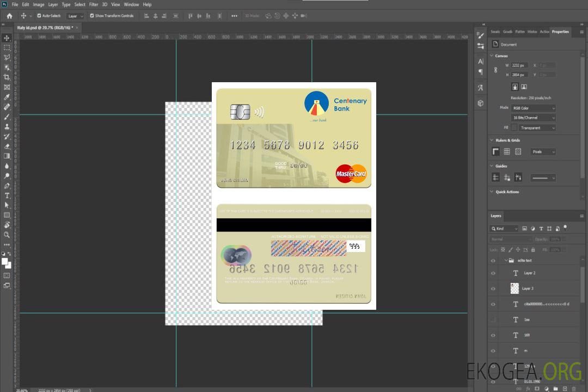
Task: Open the guide line style dropdown
Action: (x=543, y=178)
